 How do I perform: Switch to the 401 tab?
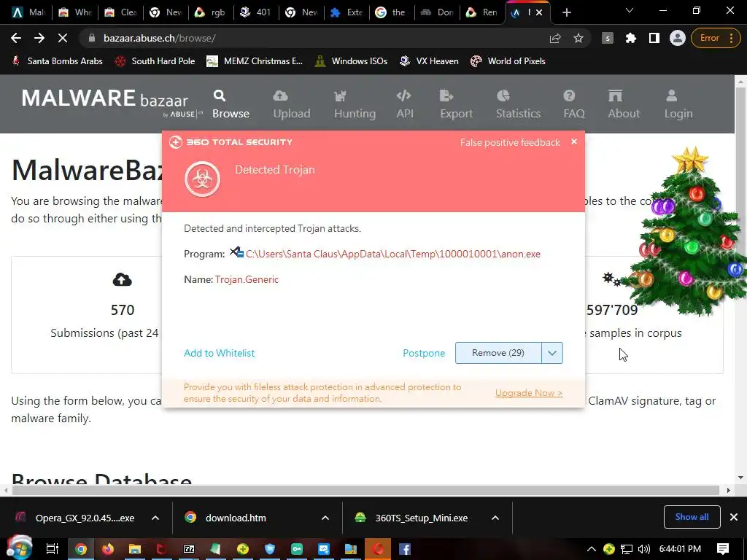[x=256, y=12]
